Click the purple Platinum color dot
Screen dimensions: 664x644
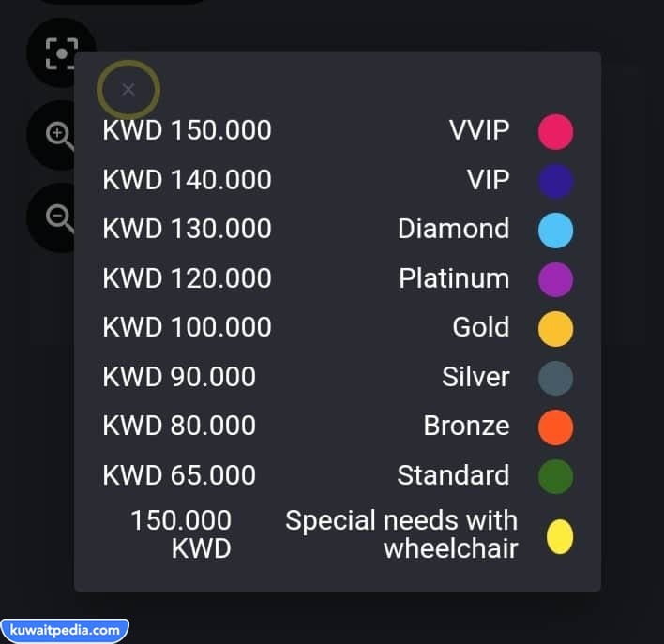pos(555,279)
